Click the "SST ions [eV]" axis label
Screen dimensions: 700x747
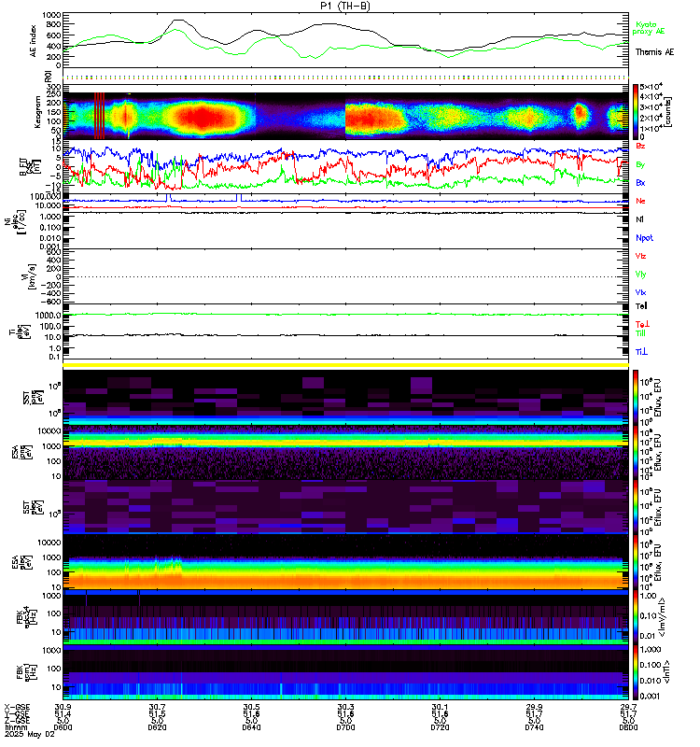pos(34,398)
